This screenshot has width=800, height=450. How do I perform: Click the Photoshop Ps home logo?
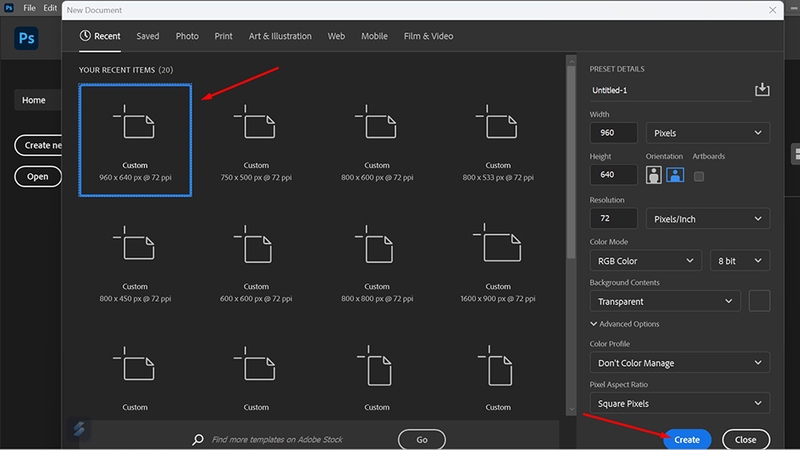26,38
